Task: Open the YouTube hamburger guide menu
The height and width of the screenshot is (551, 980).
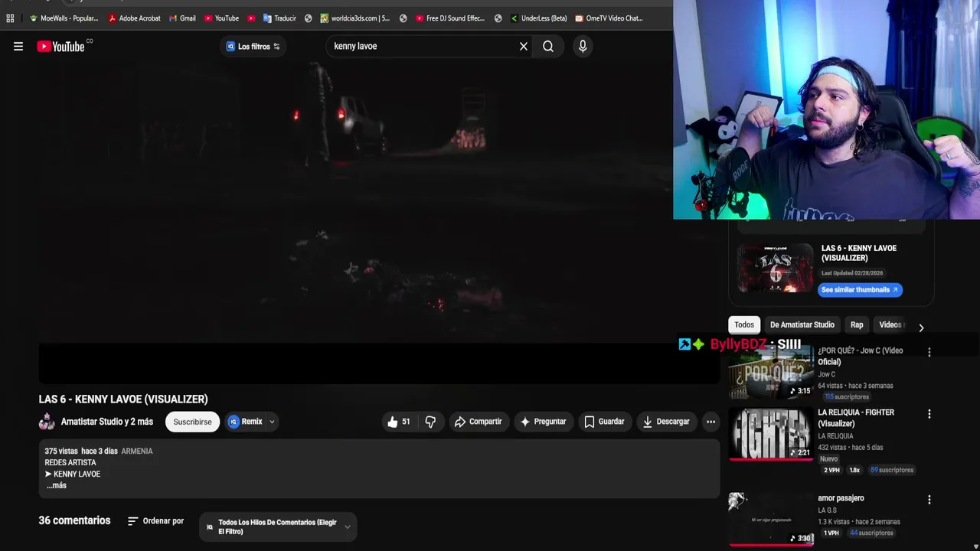Action: point(18,47)
